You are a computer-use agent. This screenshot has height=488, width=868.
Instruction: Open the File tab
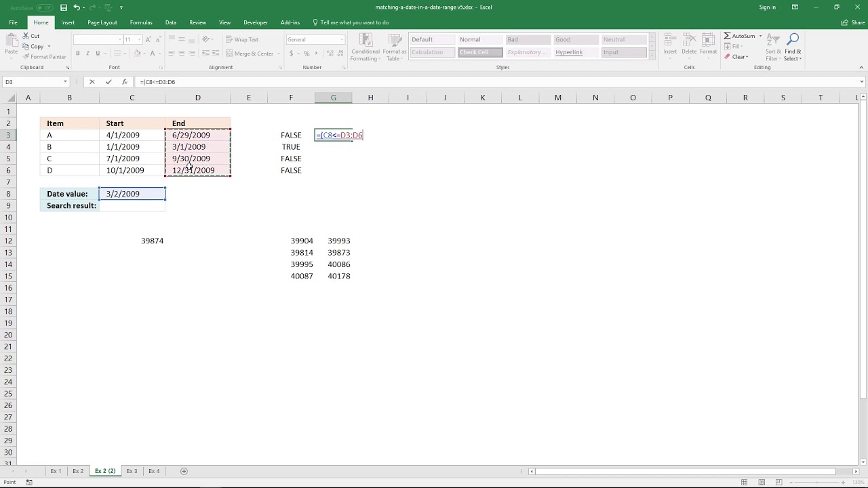pos(13,22)
